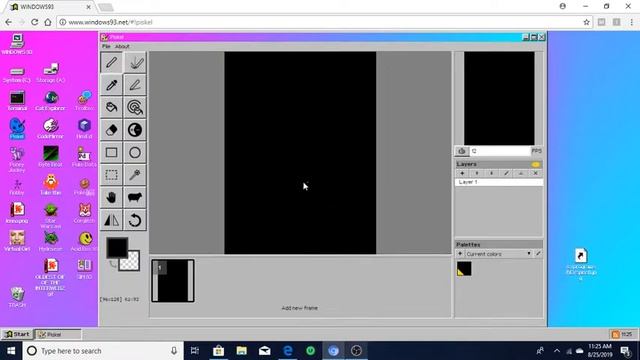Open the primary black color swatch

(117, 247)
